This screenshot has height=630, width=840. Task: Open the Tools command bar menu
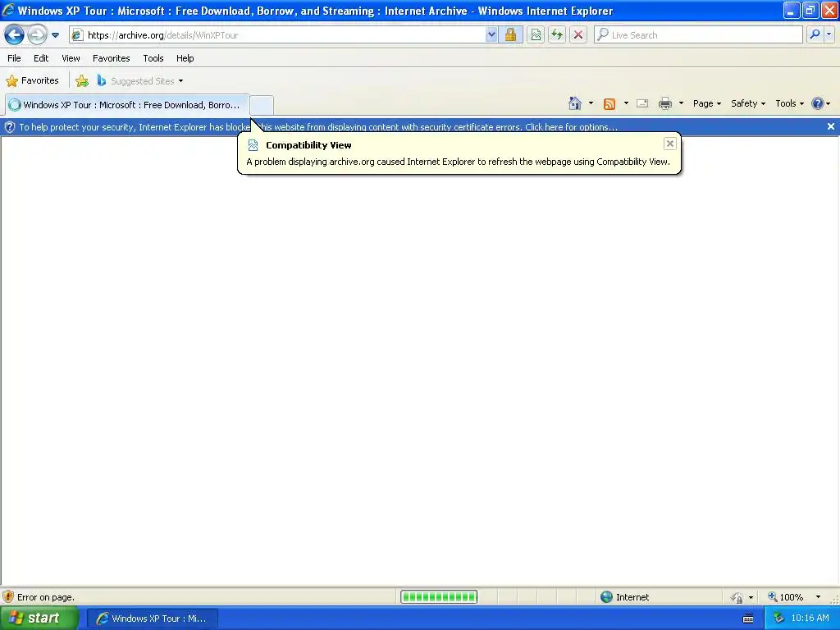tap(789, 103)
